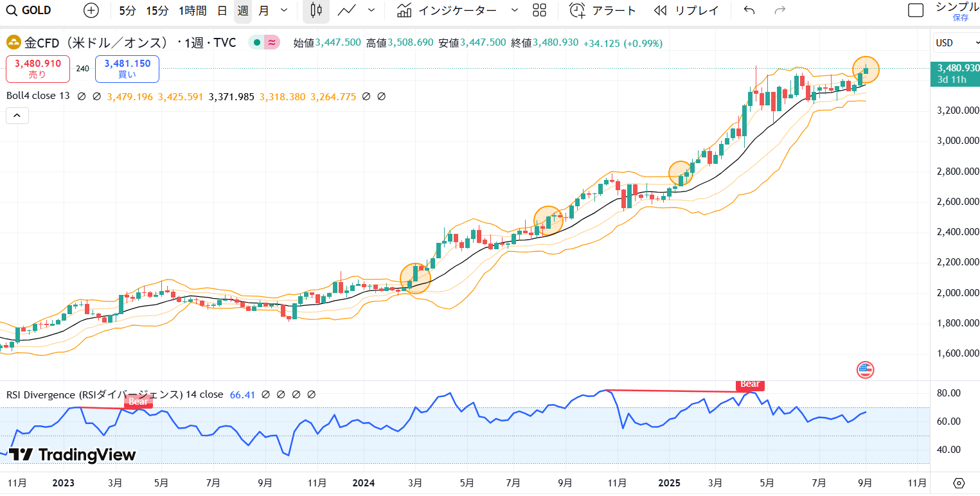The width and height of the screenshot is (980, 496).
Task: Select the candlestick chart type icon
Action: (x=315, y=10)
